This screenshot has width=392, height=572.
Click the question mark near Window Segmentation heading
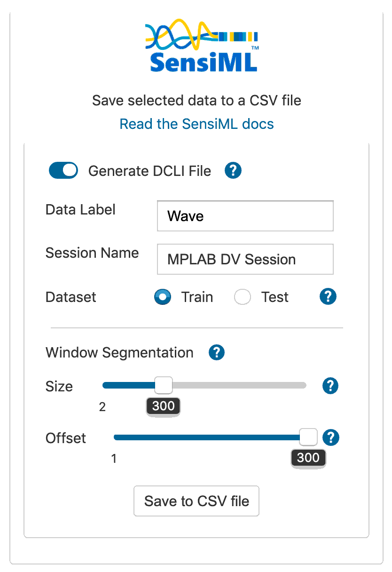(x=217, y=352)
